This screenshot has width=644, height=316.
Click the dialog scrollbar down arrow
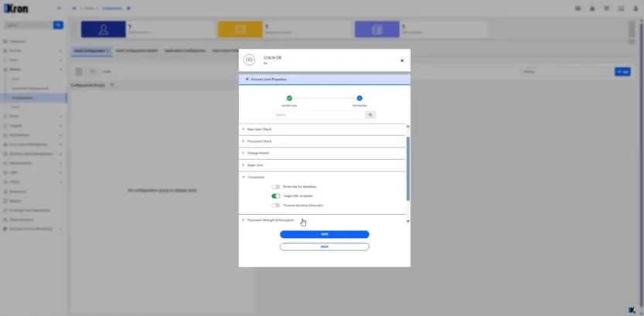pos(408,221)
